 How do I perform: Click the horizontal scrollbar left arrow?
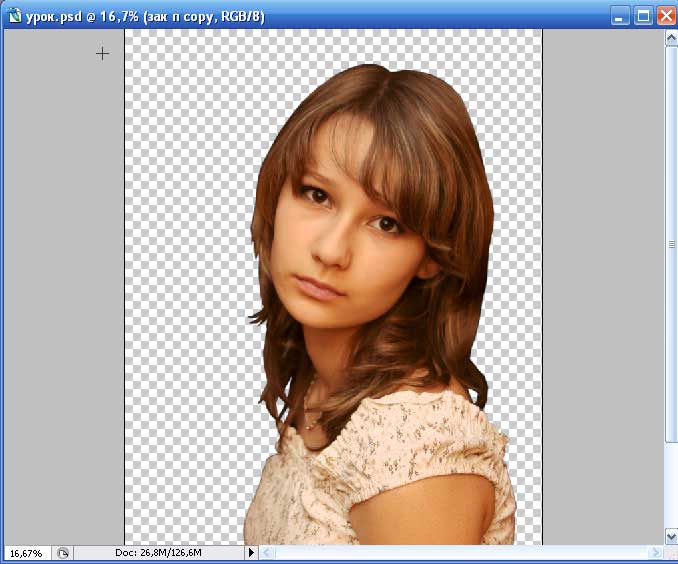267,553
